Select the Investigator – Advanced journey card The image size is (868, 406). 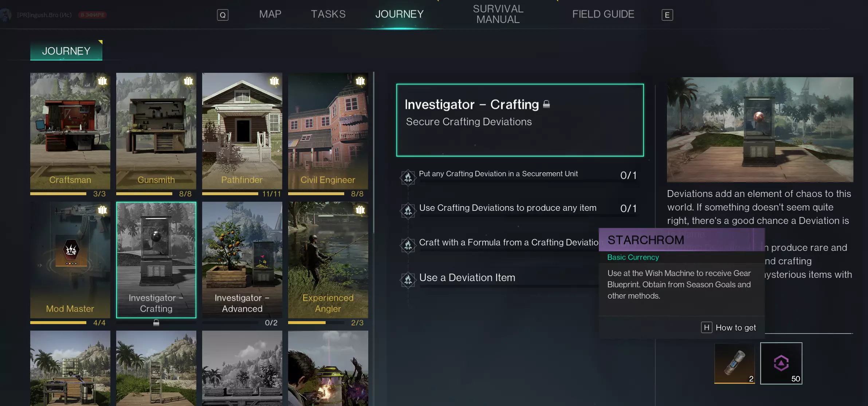(242, 260)
